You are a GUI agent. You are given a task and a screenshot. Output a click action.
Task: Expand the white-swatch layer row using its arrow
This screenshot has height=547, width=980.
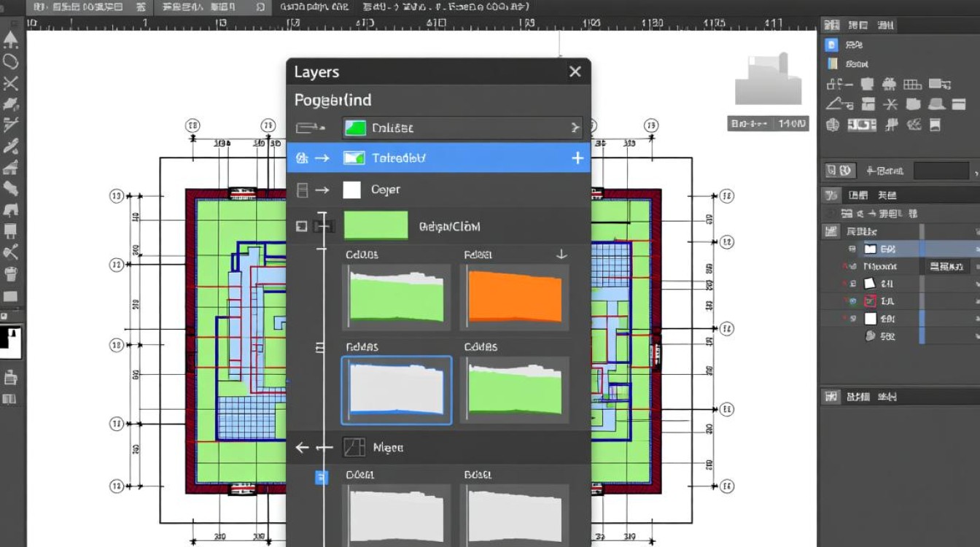click(x=322, y=190)
